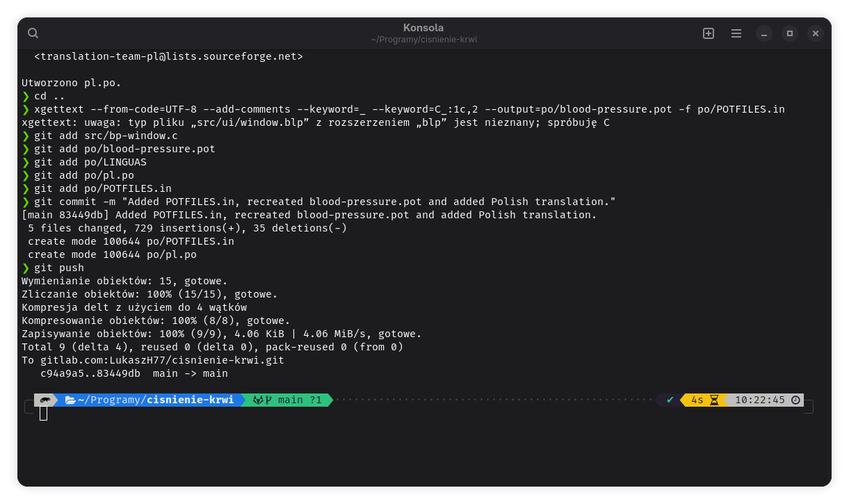Click the "git push" command line
This screenshot has height=504, width=849.
click(x=58, y=268)
